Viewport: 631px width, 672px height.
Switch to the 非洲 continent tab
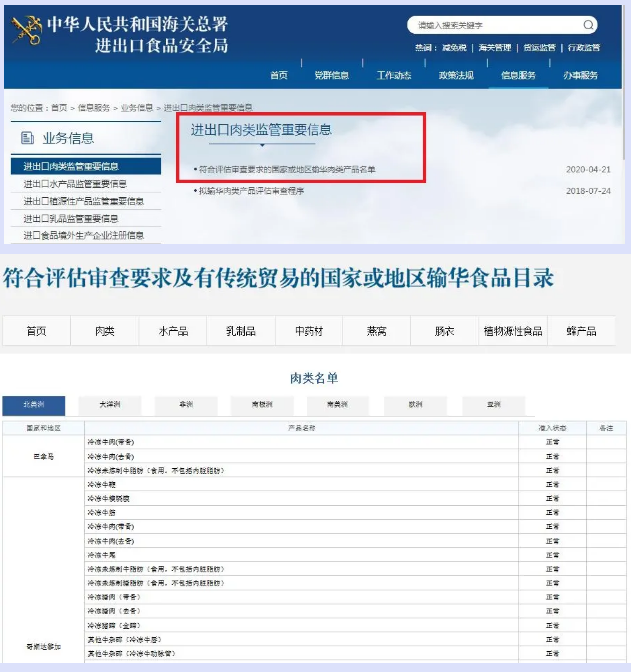pos(186,405)
